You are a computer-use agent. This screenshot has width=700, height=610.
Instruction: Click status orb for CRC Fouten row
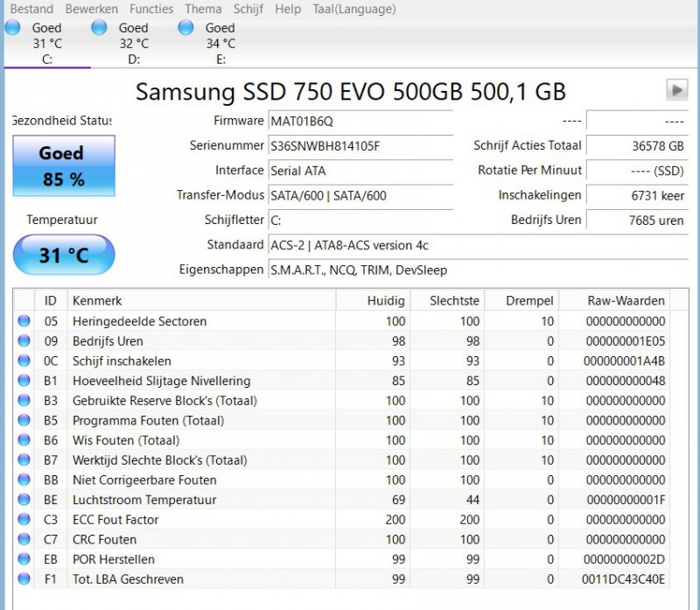(x=24, y=539)
